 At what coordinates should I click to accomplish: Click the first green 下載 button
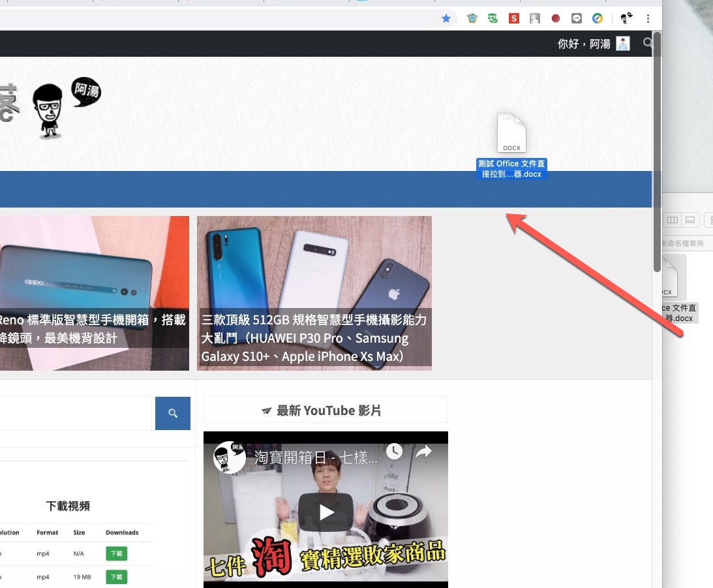tap(116, 553)
